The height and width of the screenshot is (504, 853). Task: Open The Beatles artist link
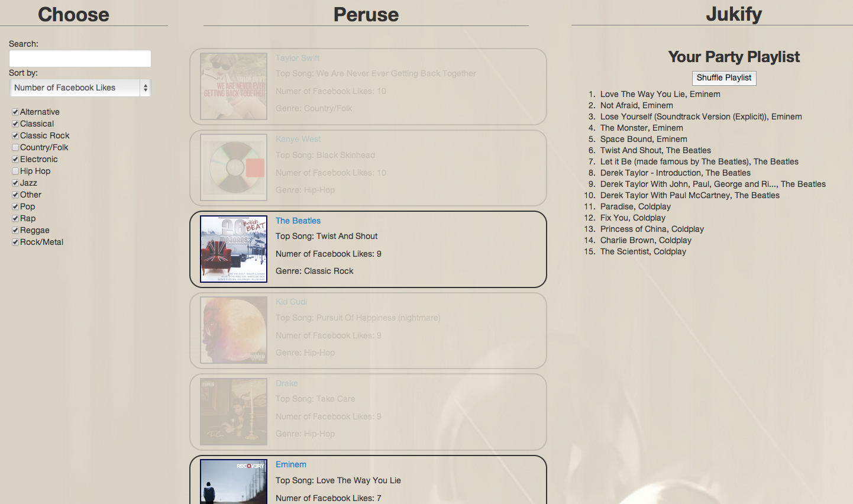[x=298, y=221]
